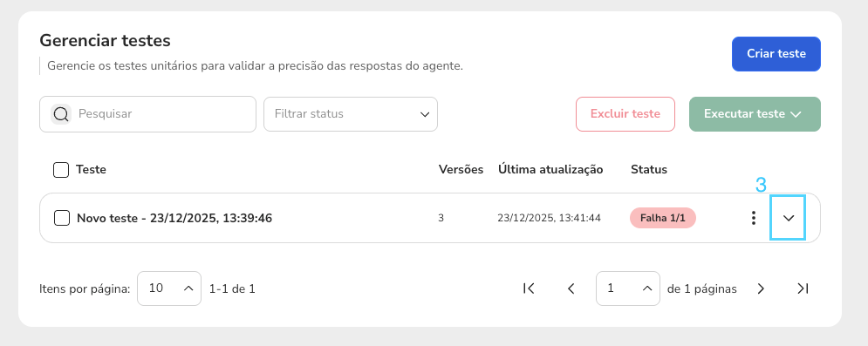Viewport: 868px width, 346px height.
Task: Go to the previous page
Action: pos(571,288)
